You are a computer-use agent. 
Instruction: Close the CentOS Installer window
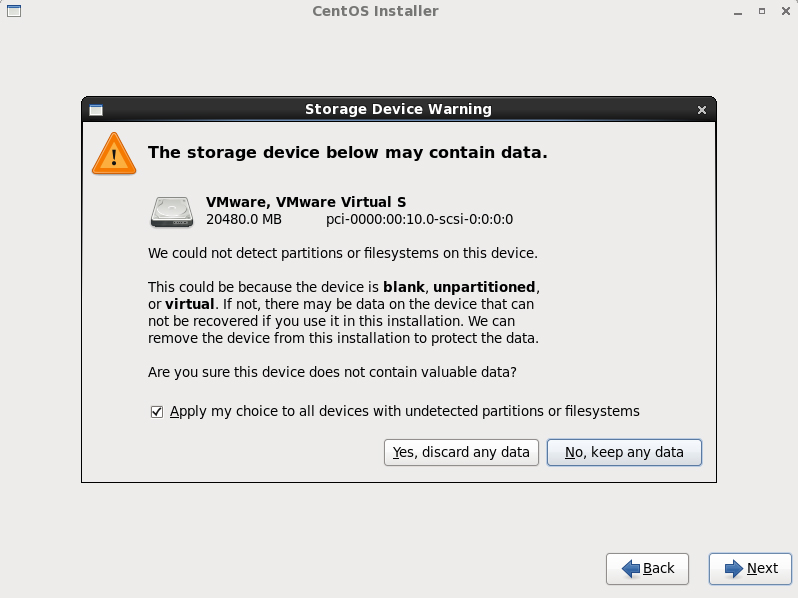click(x=786, y=11)
